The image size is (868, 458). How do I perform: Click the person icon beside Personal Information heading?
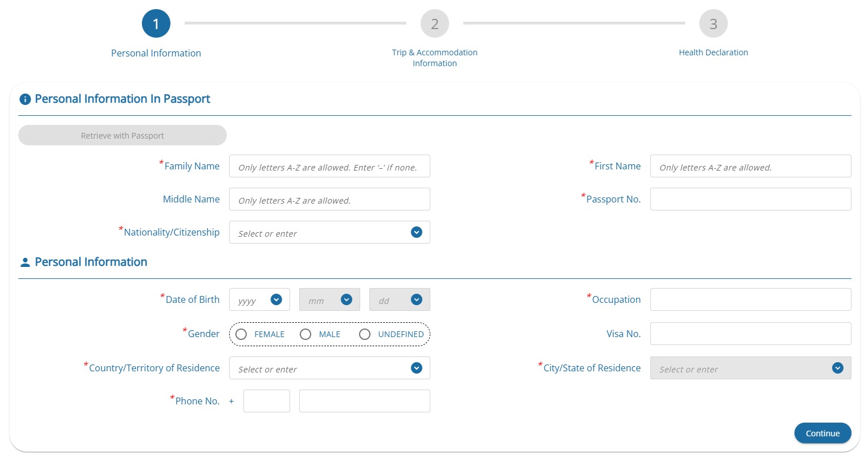click(25, 262)
